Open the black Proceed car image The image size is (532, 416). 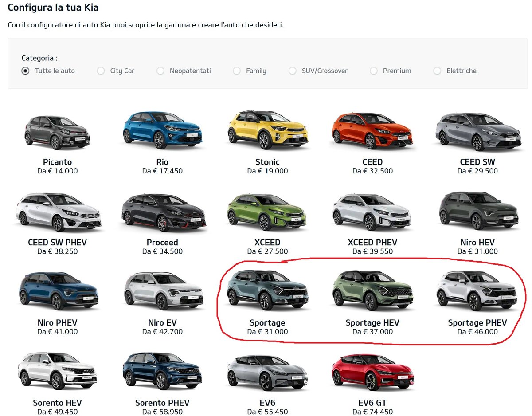pyautogui.click(x=162, y=212)
